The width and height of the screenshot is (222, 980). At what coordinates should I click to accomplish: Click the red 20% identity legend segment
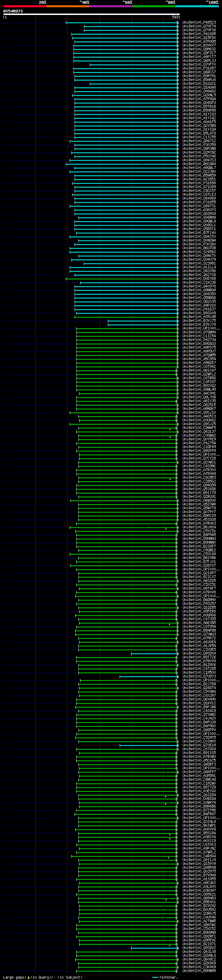pyautogui.click(x=25, y=6)
